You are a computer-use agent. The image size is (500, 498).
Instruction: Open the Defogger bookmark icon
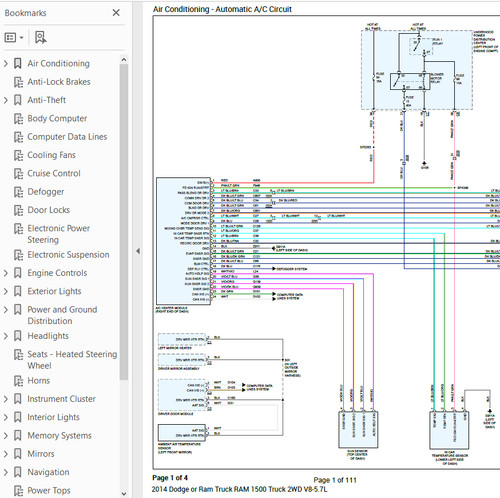point(18,192)
